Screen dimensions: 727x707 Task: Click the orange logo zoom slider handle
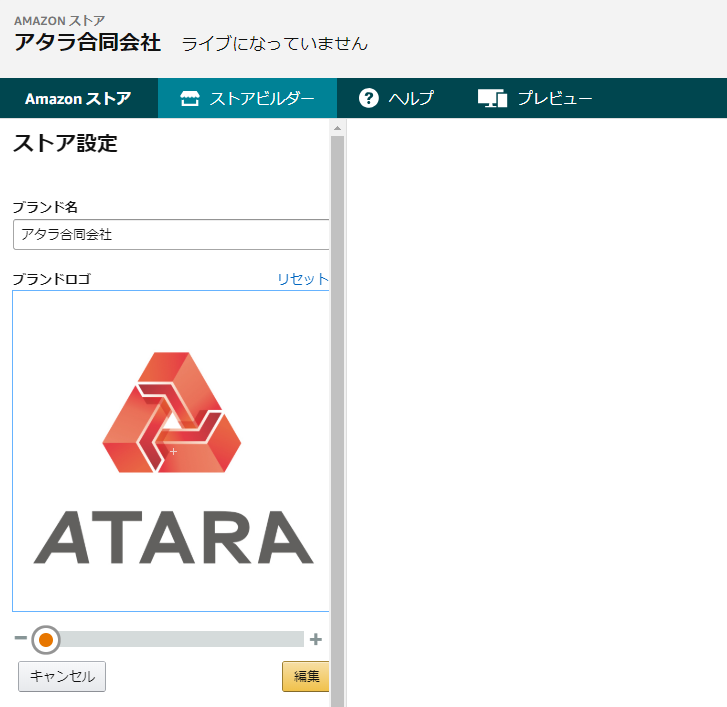[x=45, y=640]
